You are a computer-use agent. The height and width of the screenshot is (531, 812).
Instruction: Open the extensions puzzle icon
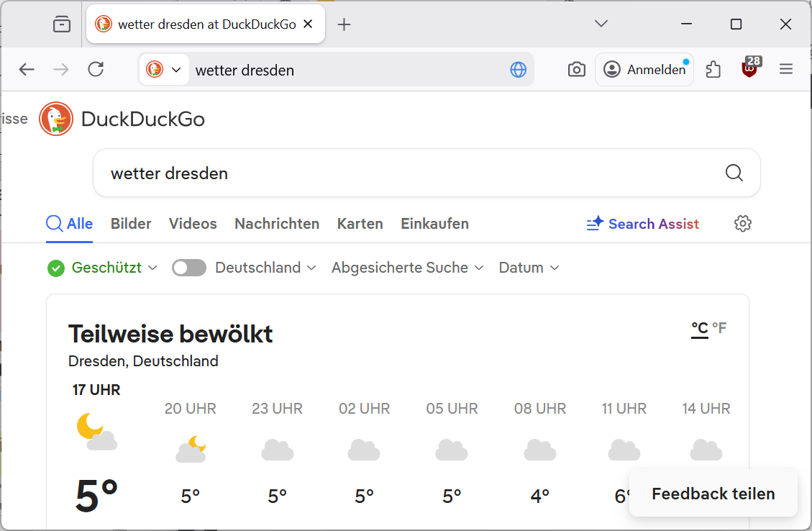pyautogui.click(x=713, y=69)
